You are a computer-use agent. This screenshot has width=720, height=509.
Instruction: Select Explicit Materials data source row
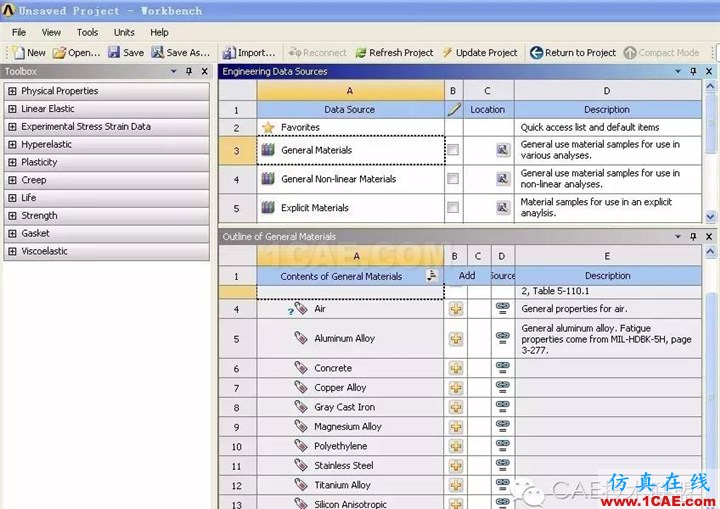(351, 208)
